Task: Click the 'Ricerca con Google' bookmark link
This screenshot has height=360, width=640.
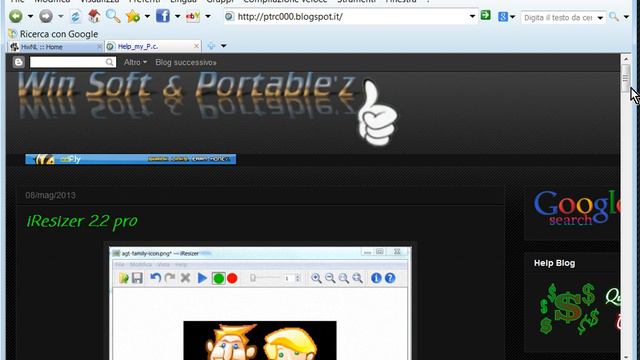Action: pyautogui.click(x=53, y=34)
